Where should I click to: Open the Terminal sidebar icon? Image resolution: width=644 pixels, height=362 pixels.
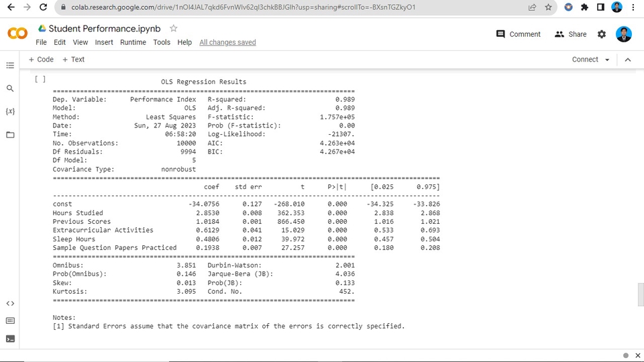[x=10, y=339]
